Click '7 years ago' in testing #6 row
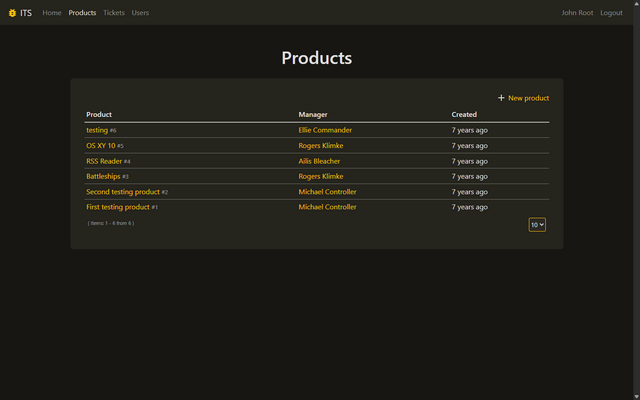The width and height of the screenshot is (640, 400). coord(469,130)
